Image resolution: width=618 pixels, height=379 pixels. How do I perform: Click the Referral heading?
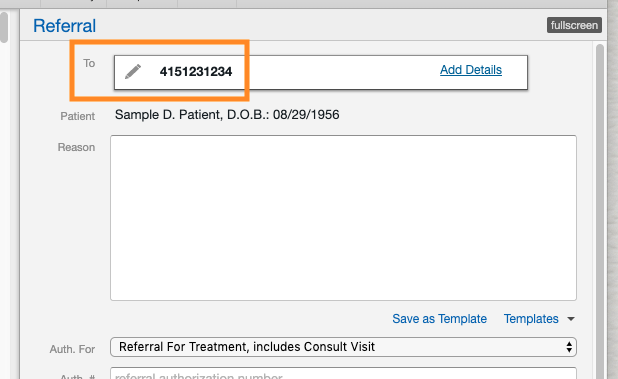point(64,26)
